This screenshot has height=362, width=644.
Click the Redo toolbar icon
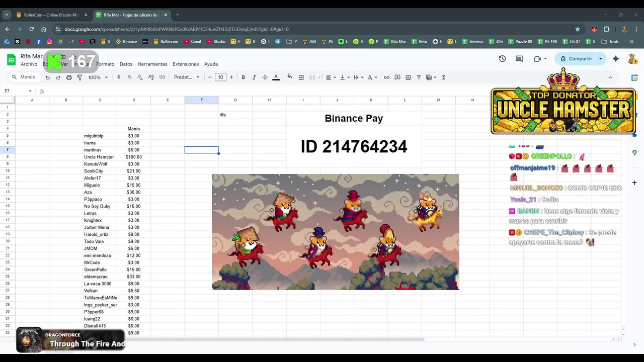58,77
